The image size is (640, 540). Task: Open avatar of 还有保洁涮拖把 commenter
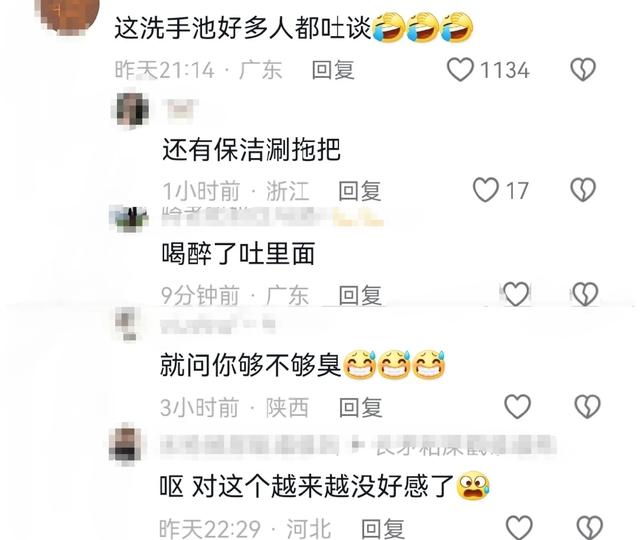coord(130,109)
